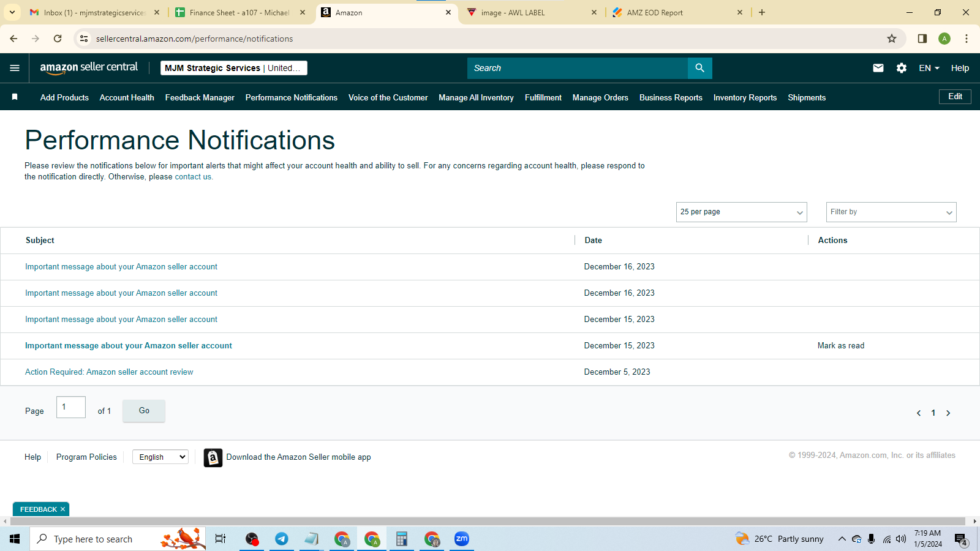Close the Amazon browser tab
Image resolution: width=980 pixels, height=551 pixels.
click(x=448, y=12)
